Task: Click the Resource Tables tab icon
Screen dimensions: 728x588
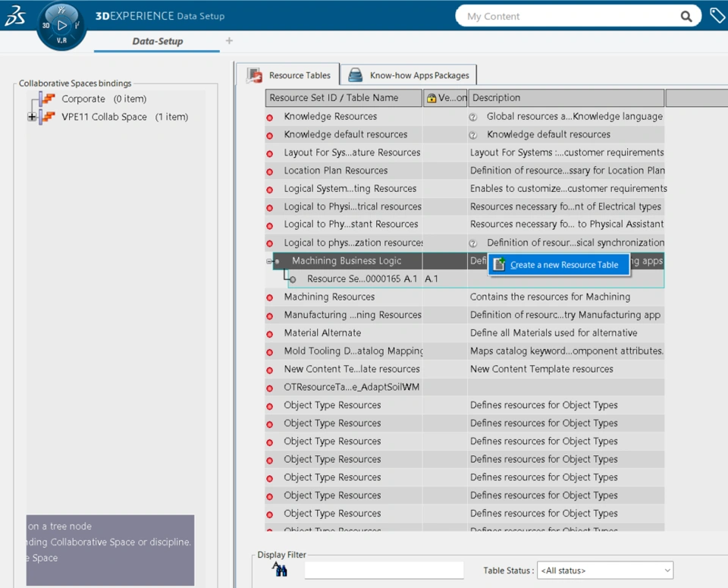Action: 255,75
